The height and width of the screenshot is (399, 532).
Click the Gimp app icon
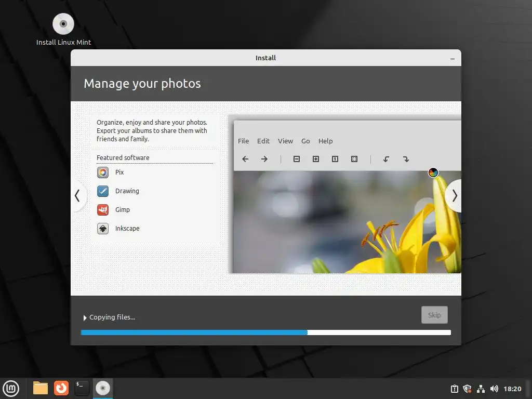103,210
